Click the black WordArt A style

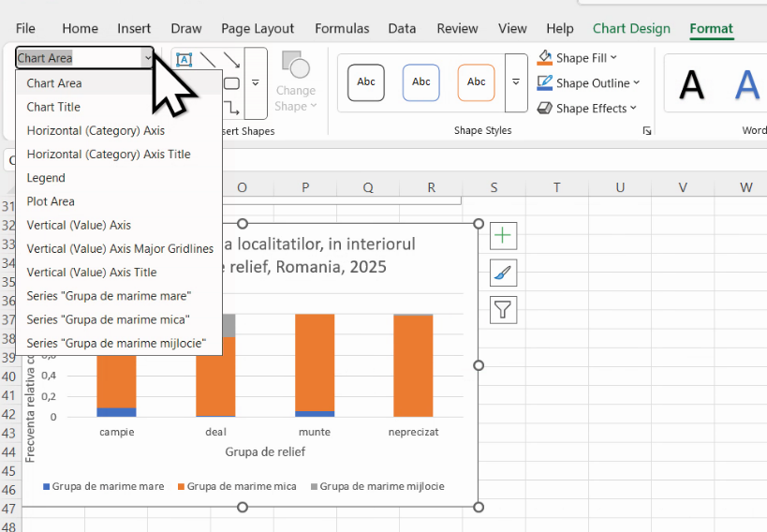(691, 85)
